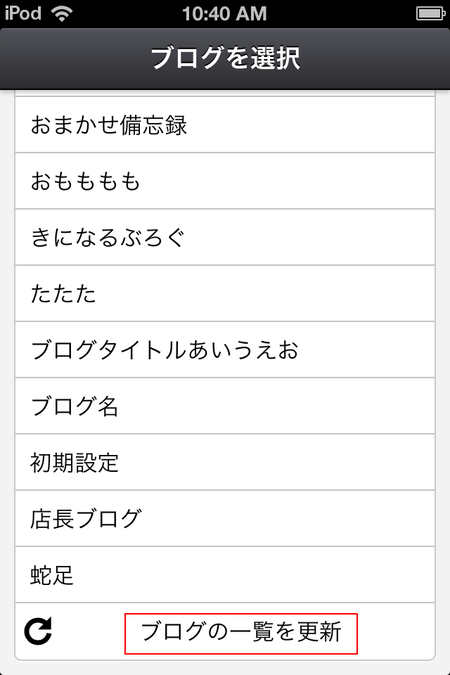Open the 店長ブログ entry

click(x=225, y=518)
